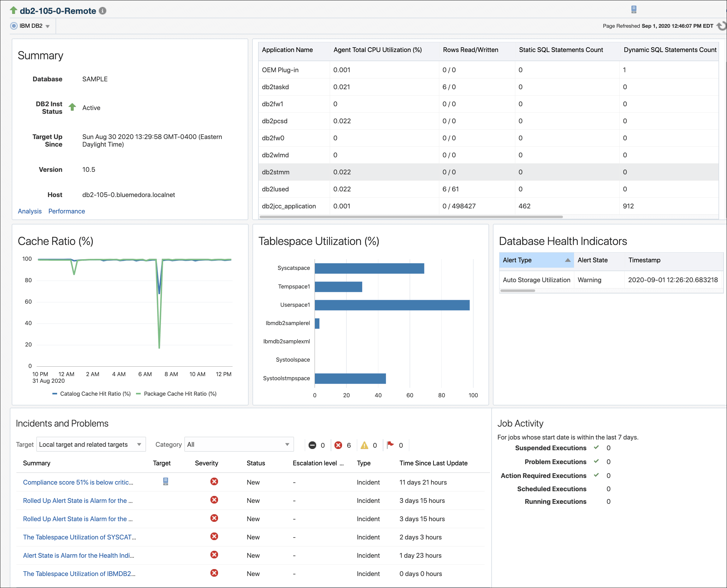Click the host icon at top right
This screenshot has height=588, width=727.
pos(634,9)
